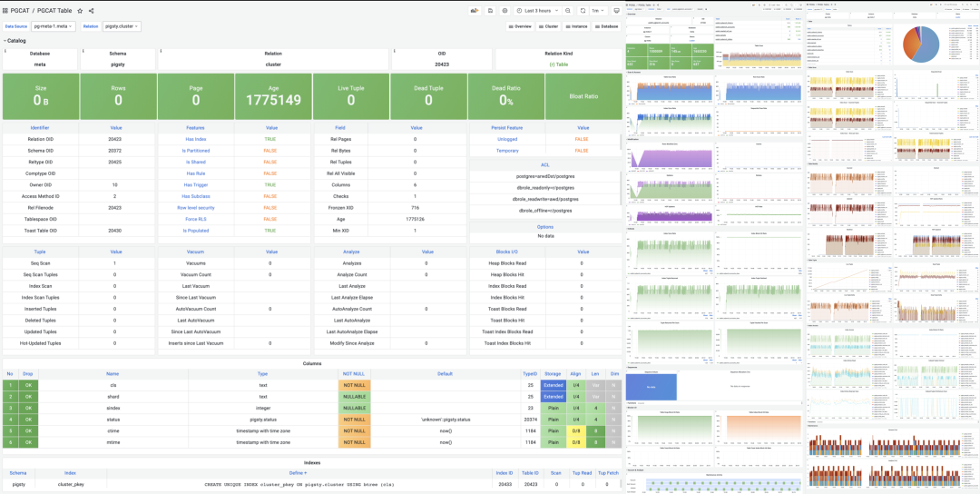The width and height of the screenshot is (980, 494).
Task: Open the Data Source pg-meta-1.meta dropdown
Action: pyautogui.click(x=54, y=27)
